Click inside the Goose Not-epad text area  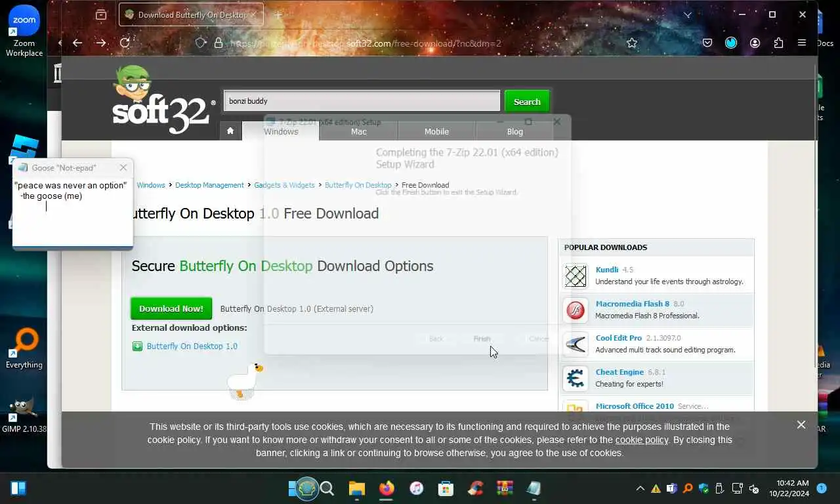[x=72, y=211]
